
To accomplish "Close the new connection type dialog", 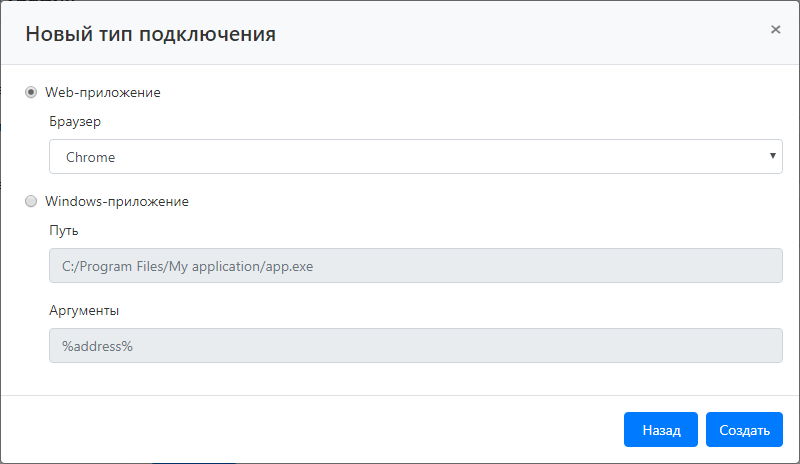I will pos(775,30).
